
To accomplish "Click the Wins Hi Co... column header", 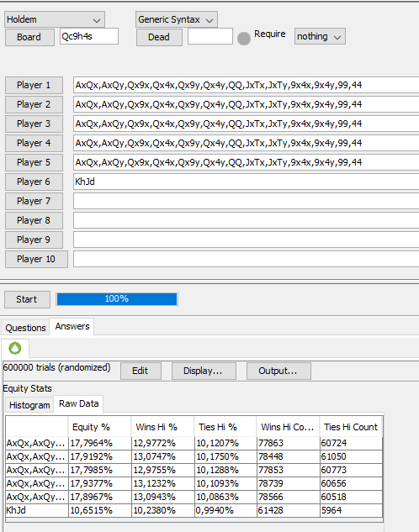I will pyautogui.click(x=289, y=427).
